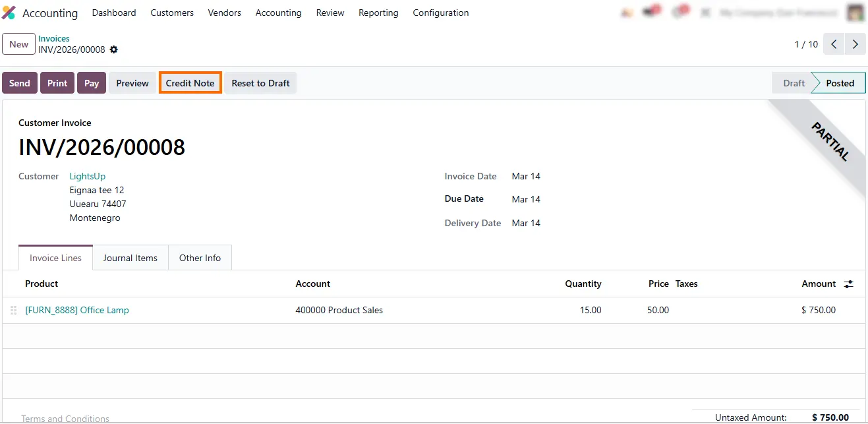Expand the Vendors menu
This screenshot has height=424, width=868.
[x=224, y=13]
